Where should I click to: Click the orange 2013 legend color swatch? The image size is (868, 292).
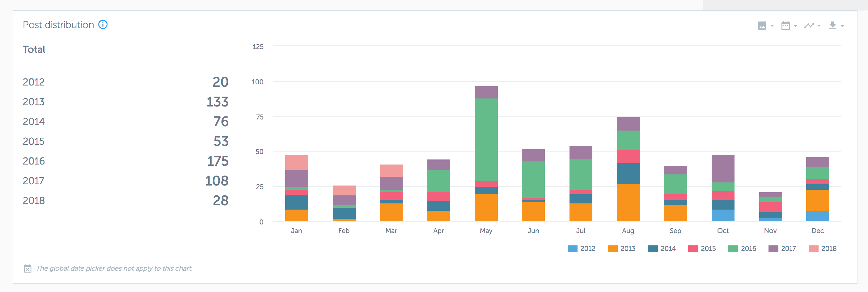click(x=612, y=248)
